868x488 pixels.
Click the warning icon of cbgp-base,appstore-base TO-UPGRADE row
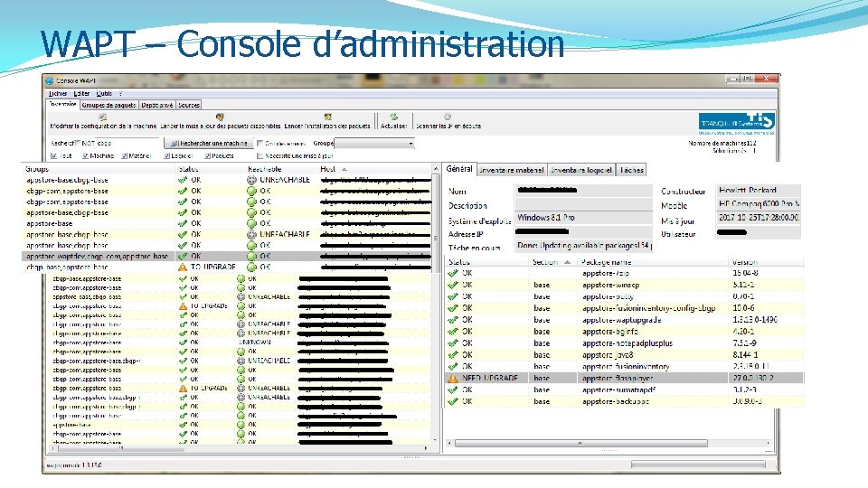183,267
